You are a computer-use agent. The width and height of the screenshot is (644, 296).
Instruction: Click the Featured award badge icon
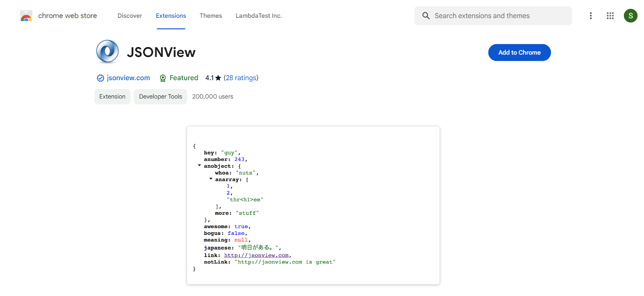(x=163, y=78)
